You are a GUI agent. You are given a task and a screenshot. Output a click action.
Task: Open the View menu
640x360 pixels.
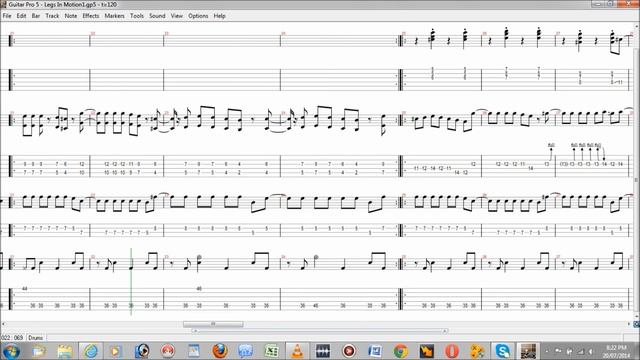(x=176, y=16)
